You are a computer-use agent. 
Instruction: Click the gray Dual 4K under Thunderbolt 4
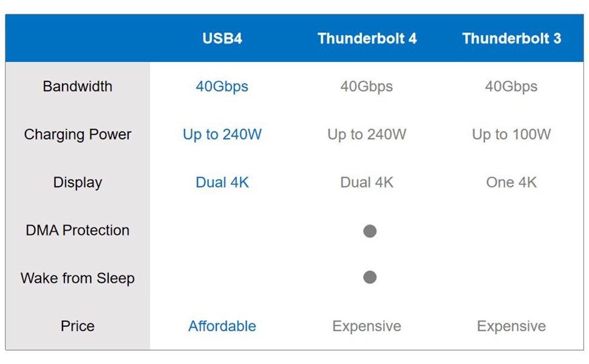(x=367, y=182)
